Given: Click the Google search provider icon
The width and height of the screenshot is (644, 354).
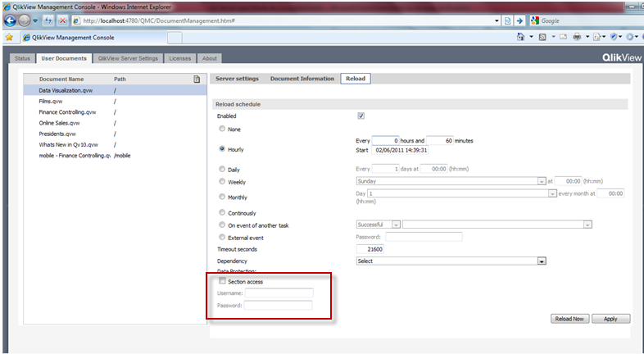Looking at the screenshot, I should pos(535,20).
